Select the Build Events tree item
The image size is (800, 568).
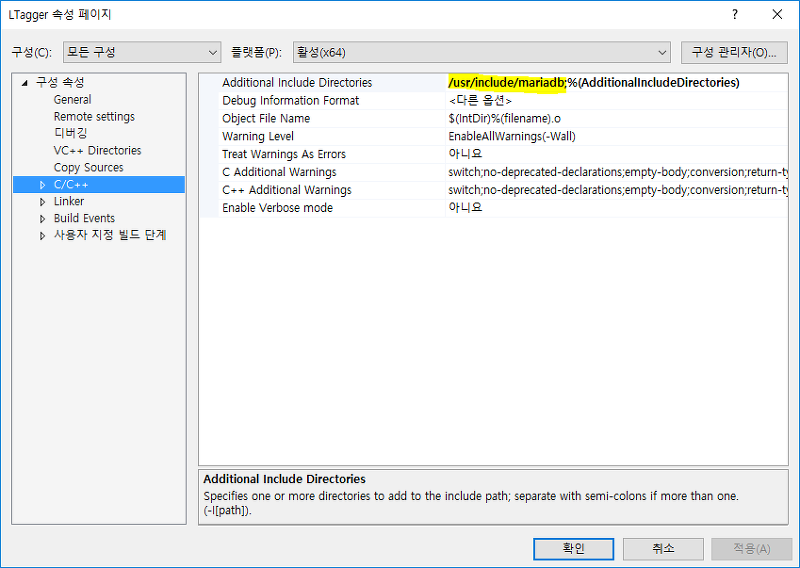click(84, 218)
